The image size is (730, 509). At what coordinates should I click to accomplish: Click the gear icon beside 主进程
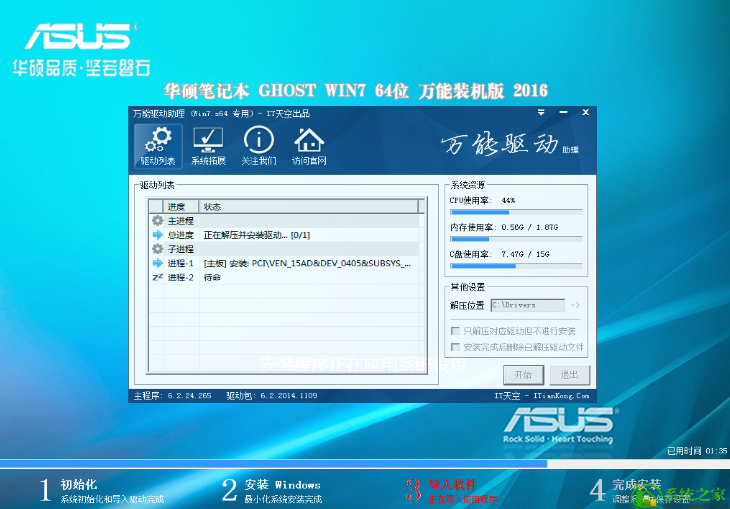157,221
